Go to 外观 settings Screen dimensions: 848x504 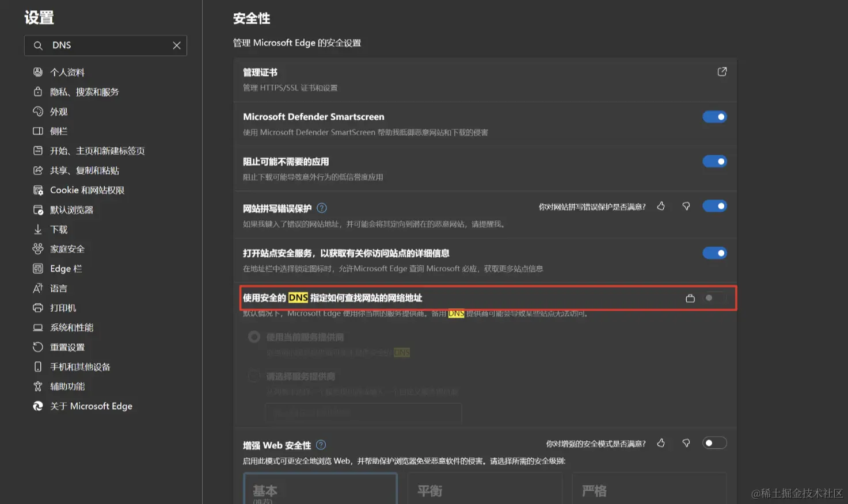(x=59, y=111)
